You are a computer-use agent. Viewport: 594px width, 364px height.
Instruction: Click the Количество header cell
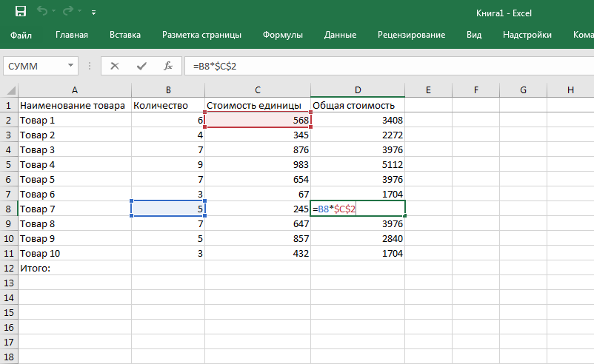tap(168, 106)
